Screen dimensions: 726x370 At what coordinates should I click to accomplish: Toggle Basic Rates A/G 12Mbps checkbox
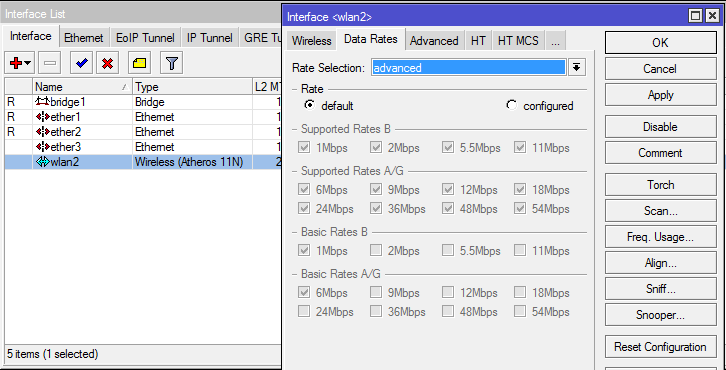click(x=447, y=292)
